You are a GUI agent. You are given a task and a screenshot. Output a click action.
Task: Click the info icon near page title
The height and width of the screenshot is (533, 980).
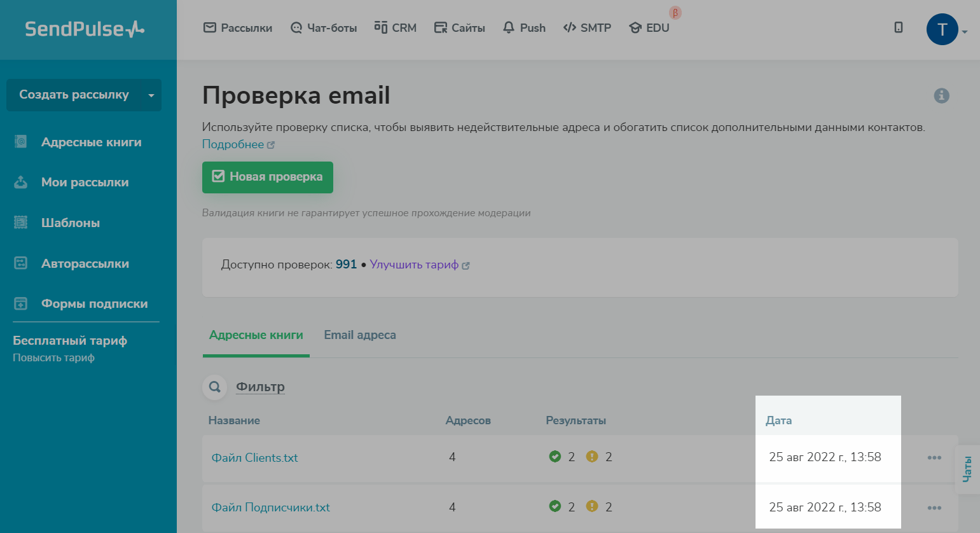942,95
